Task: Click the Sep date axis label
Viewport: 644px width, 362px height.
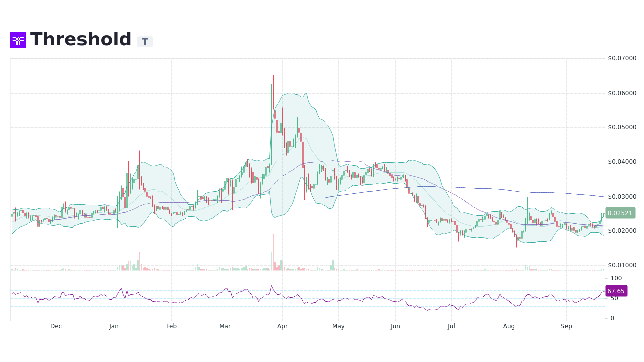Action: point(566,326)
